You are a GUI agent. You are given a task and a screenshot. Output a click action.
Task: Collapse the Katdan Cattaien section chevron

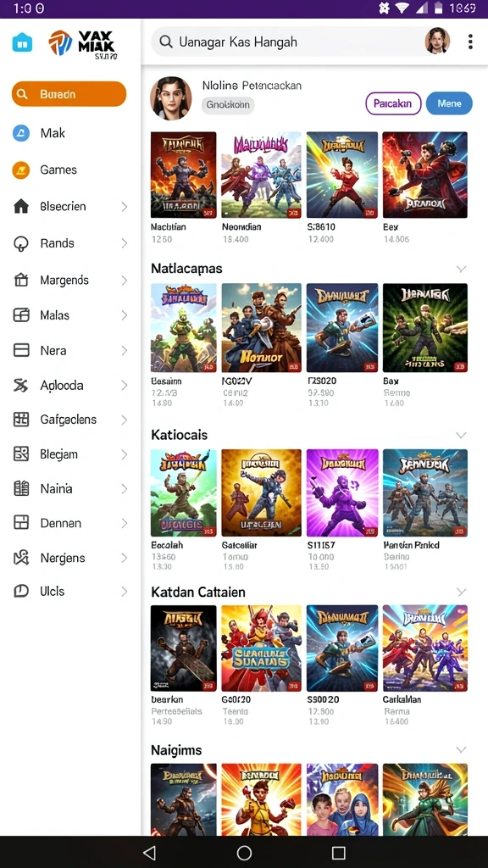461,593
